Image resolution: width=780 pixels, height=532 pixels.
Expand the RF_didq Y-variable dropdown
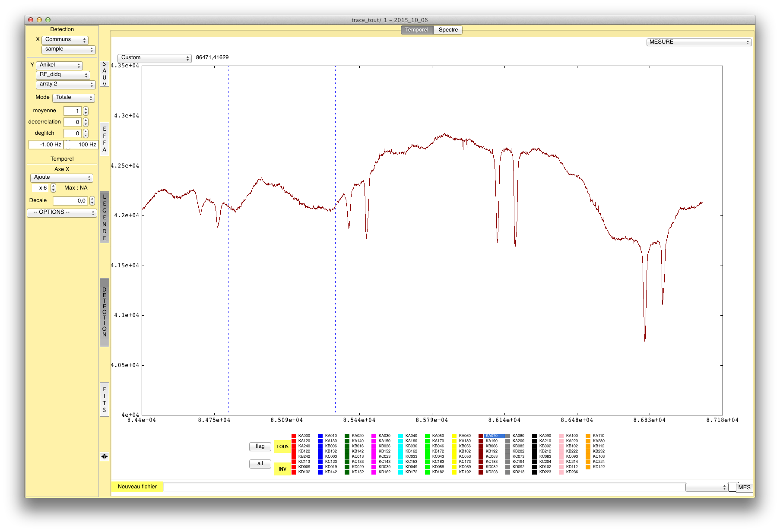coord(63,75)
